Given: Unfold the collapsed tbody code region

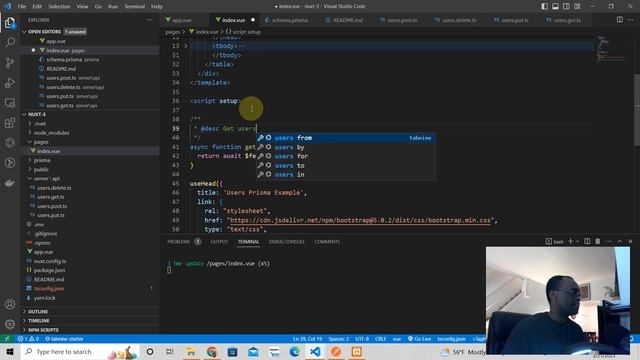Looking at the screenshot, I should pyautogui.click(x=186, y=46).
